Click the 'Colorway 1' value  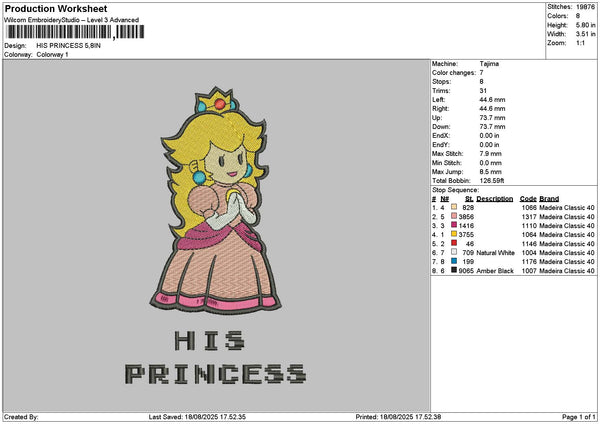pos(52,54)
